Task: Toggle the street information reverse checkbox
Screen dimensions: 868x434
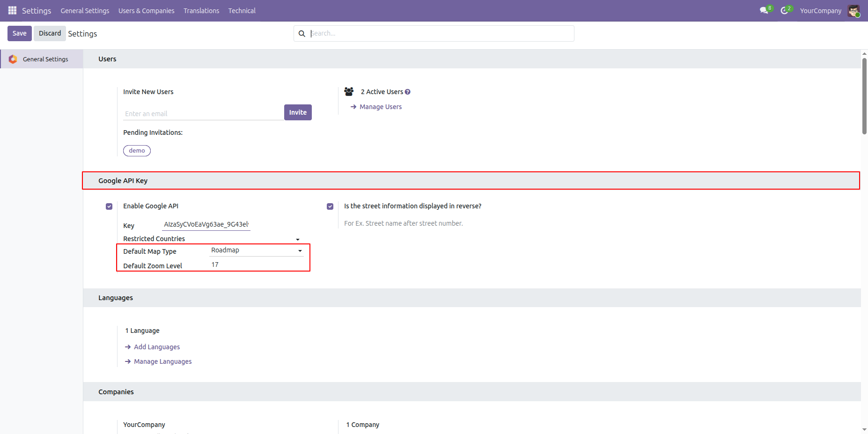Action: coord(330,206)
